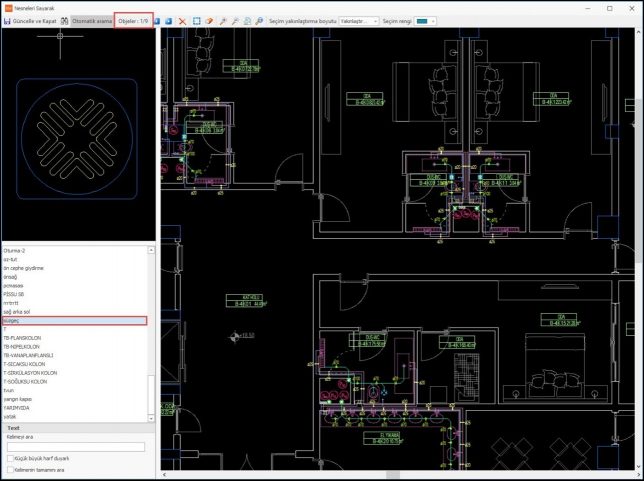
Task: Select 'yangın kapısı' list item
Action: (x=22, y=400)
